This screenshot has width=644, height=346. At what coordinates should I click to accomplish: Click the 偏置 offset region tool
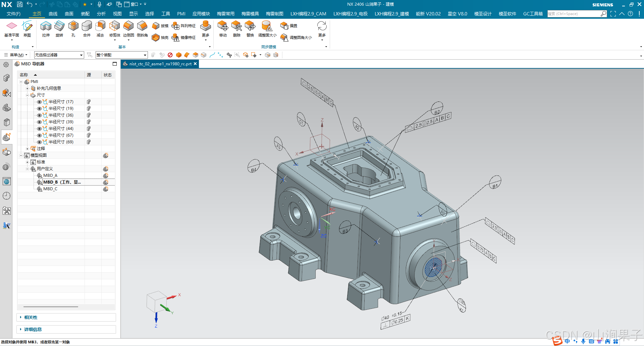[289, 26]
